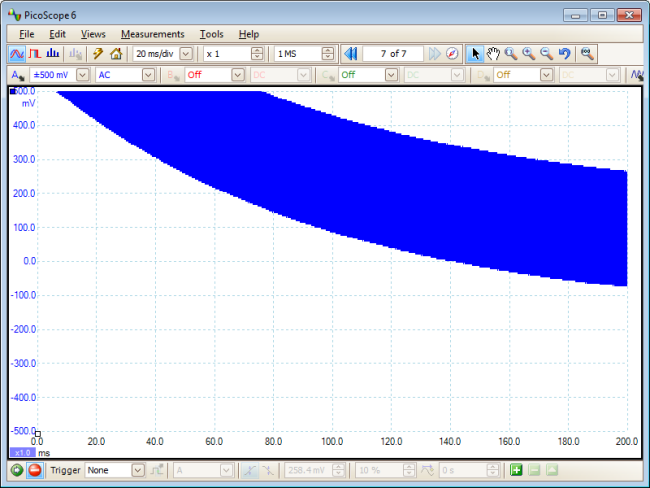Add measurement with green plus button
650x488 pixels.
click(x=516, y=470)
